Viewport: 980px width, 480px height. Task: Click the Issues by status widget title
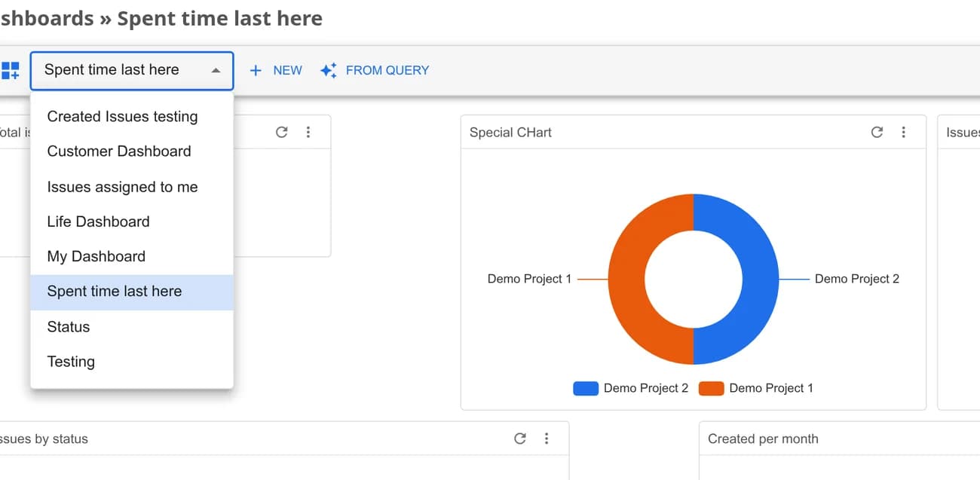[x=44, y=439]
